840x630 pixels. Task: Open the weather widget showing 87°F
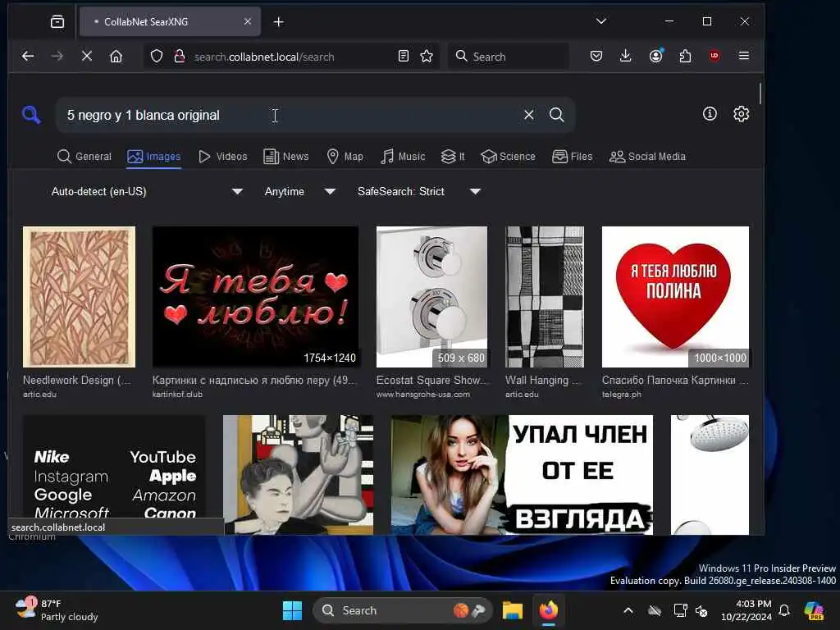click(57, 610)
